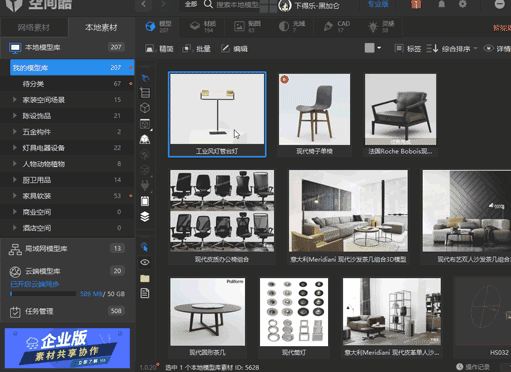Click the back navigation arrow
The height and width of the screenshot is (372, 511).
pyautogui.click(x=144, y=4)
